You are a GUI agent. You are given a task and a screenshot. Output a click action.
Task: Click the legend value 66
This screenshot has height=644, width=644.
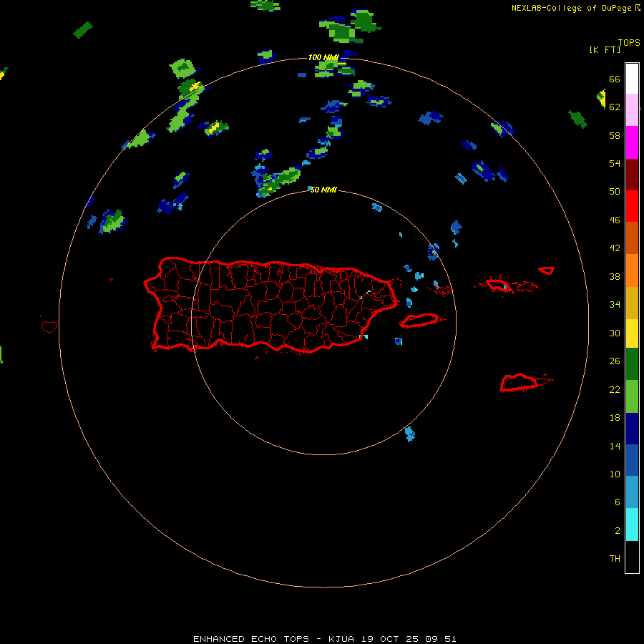(615, 79)
